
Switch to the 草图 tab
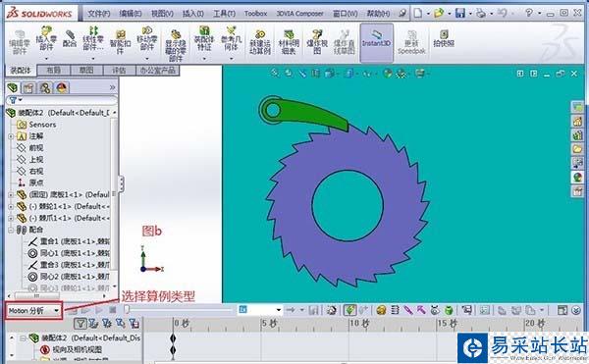[x=86, y=71]
